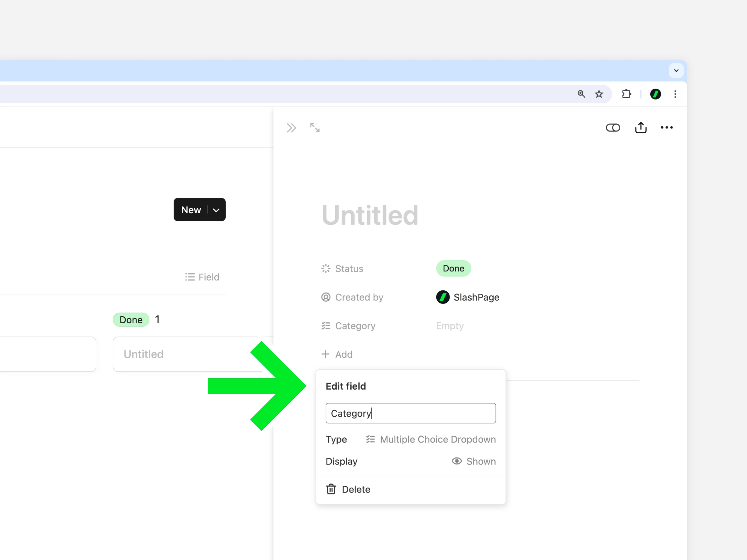Screen dimensions: 747x560
Task: Open the Field options button
Action: click(202, 277)
